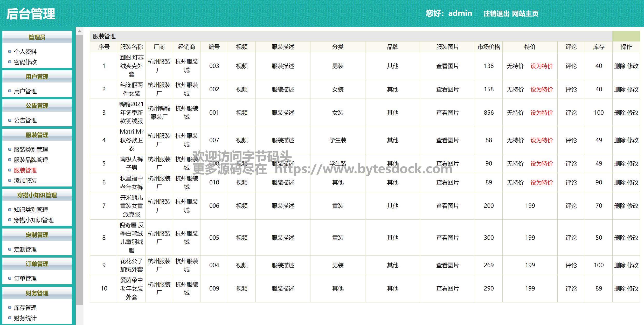Open 评论 for row 9 item
The width and height of the screenshot is (644, 325).
(x=571, y=265)
